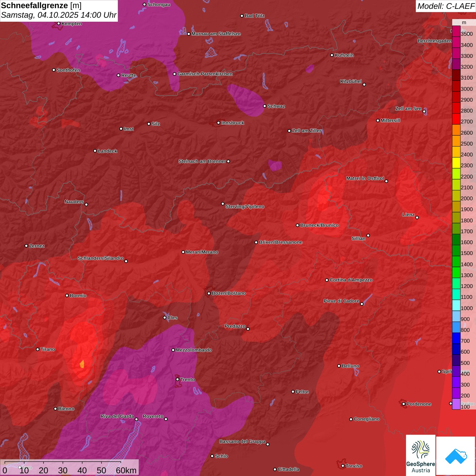Click the Kempten marker dot
This screenshot has width=476, height=476.
point(59,23)
